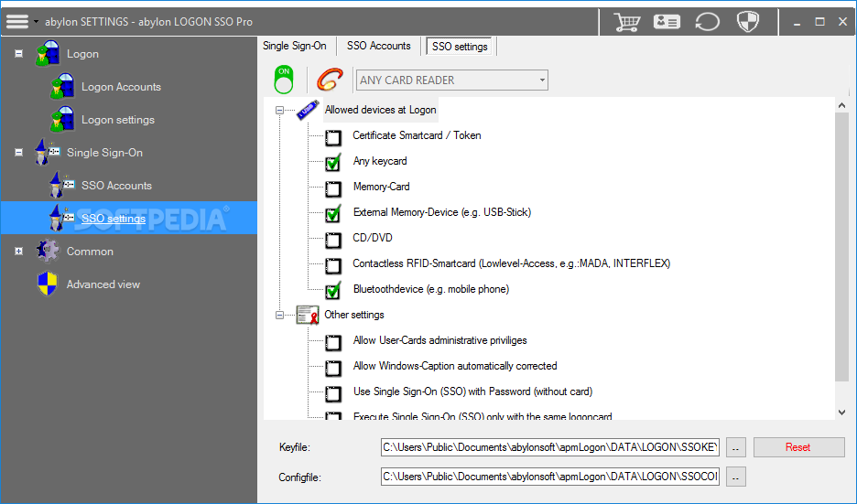857x504 pixels.
Task: Select the Allowed devices at Logon heading
Action: point(380,110)
